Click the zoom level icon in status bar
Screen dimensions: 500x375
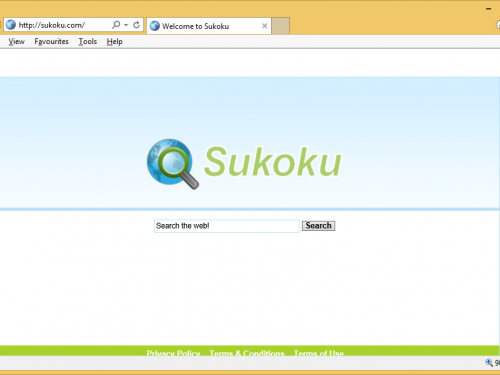[x=489, y=362]
